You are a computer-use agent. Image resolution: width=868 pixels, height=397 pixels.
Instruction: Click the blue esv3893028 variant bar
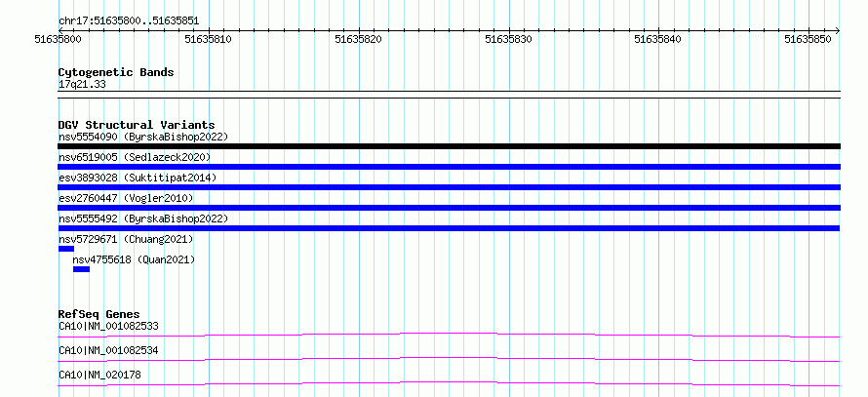[449, 187]
